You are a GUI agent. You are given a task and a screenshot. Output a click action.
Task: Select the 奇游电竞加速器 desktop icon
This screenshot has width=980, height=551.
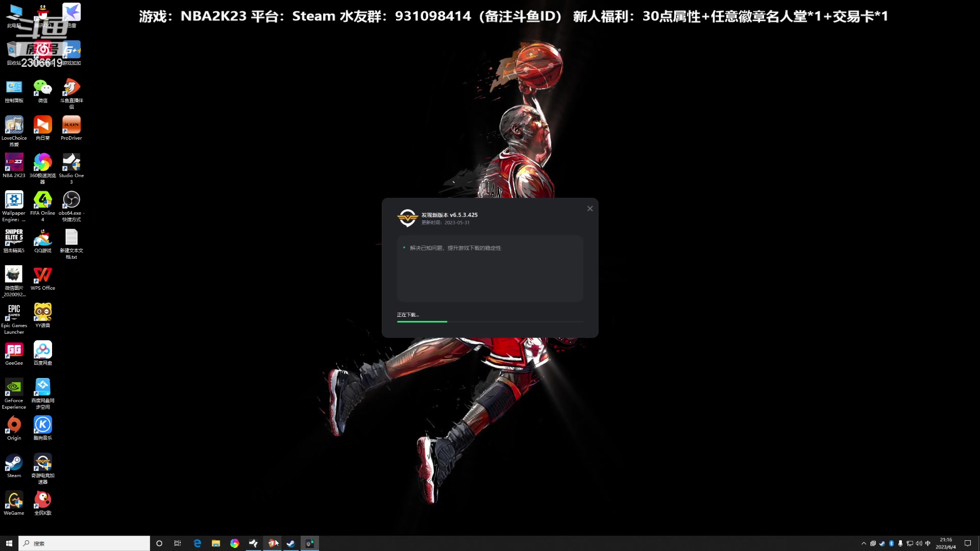pyautogui.click(x=43, y=469)
